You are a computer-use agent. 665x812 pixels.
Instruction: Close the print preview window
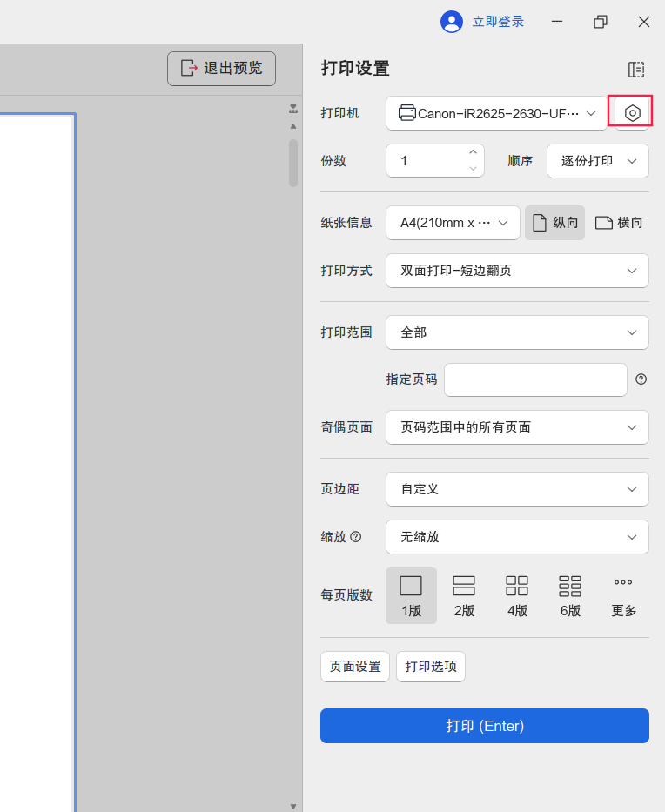click(x=644, y=22)
